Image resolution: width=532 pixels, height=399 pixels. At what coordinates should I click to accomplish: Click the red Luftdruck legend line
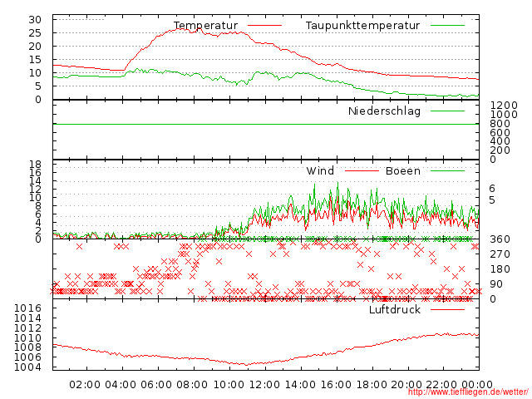[447, 309]
